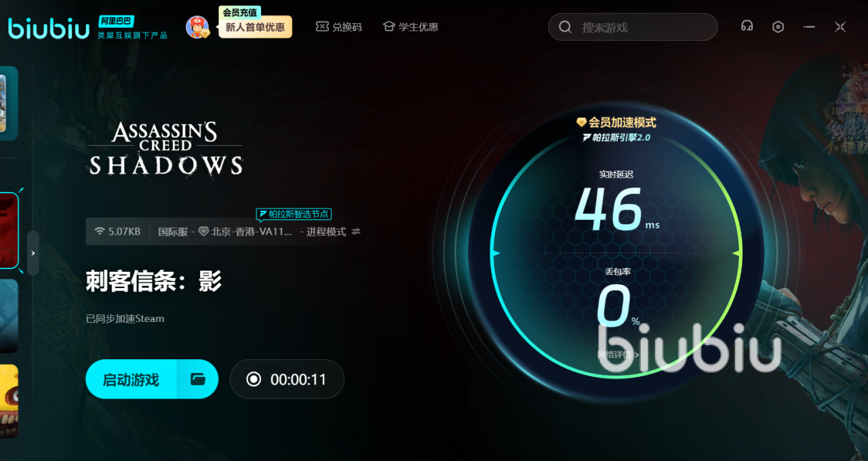The width and height of the screenshot is (868, 461).
Task: Click the 46 ms latency gauge
Action: coord(614,210)
